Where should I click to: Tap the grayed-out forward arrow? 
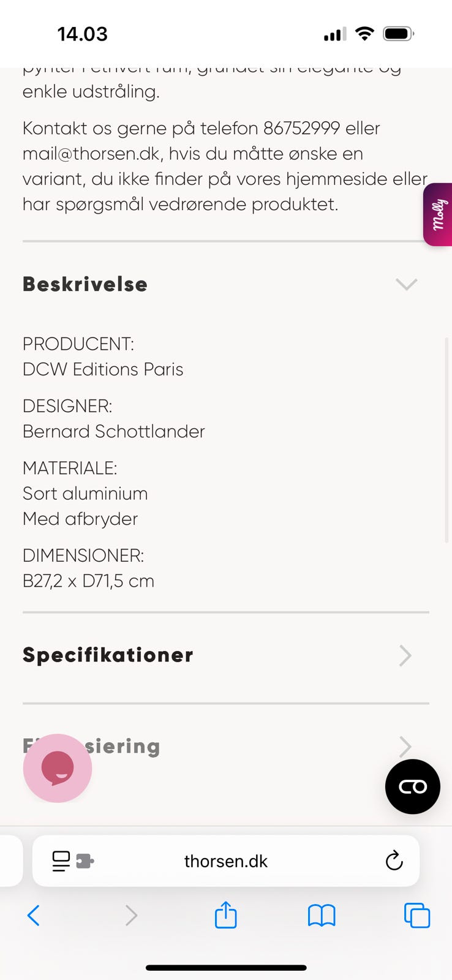click(130, 916)
